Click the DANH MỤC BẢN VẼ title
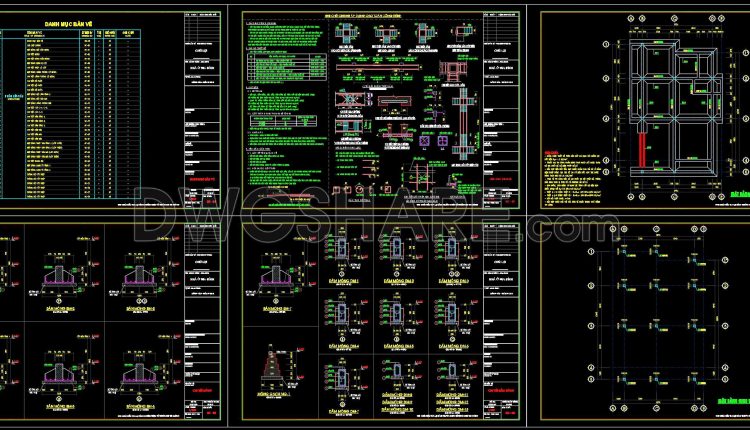The image size is (750, 430). pos(68,24)
